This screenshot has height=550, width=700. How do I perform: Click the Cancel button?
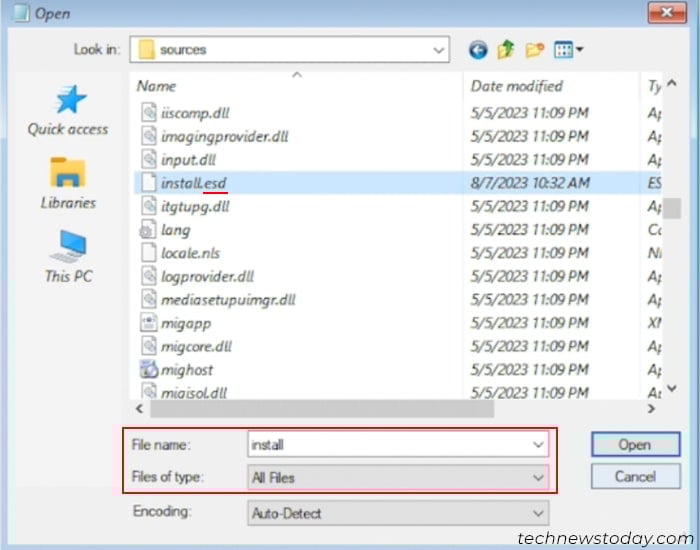coord(636,476)
